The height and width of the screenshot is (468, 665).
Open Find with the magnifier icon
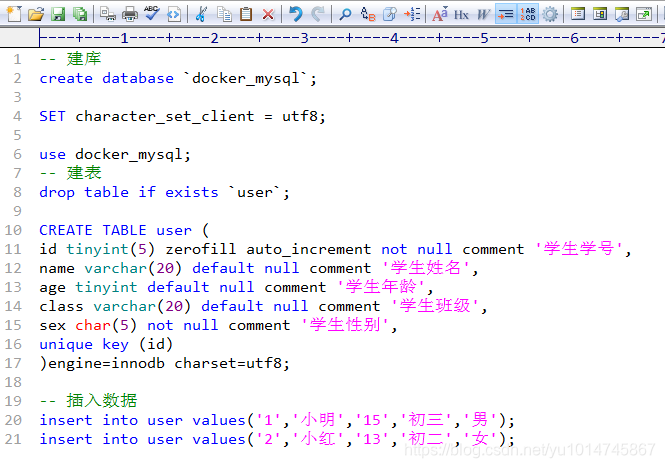pos(346,14)
